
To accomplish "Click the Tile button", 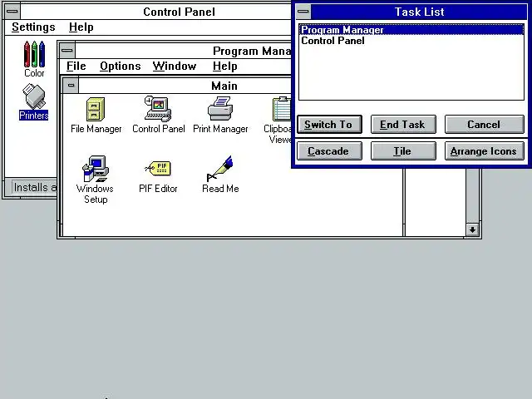I will [x=403, y=151].
